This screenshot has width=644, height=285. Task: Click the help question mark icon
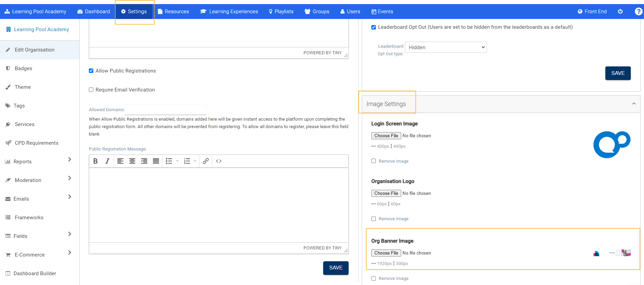point(638,12)
